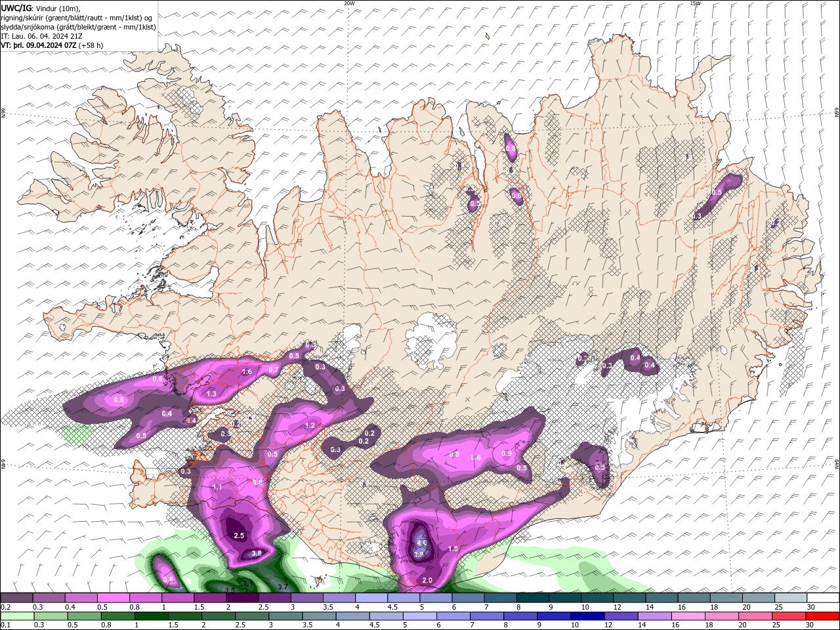
Task: Click the '4.0' snowfall maximum value on the map
Action: [x=422, y=543]
